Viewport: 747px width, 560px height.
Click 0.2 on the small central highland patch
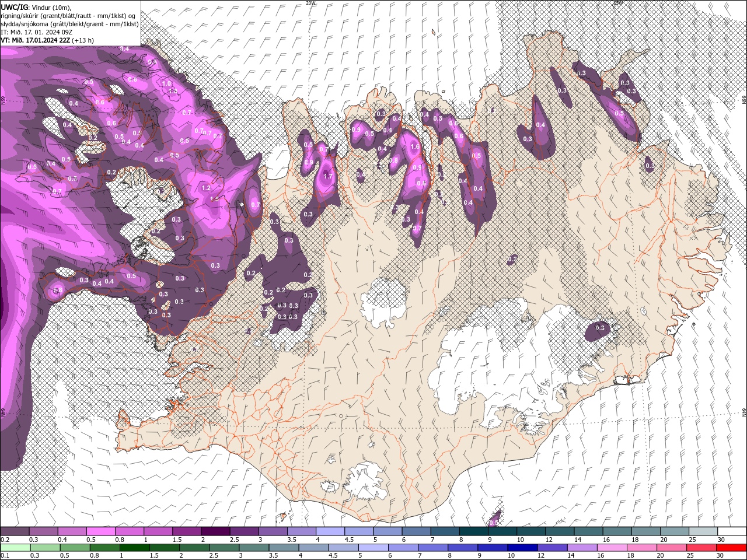point(513,258)
